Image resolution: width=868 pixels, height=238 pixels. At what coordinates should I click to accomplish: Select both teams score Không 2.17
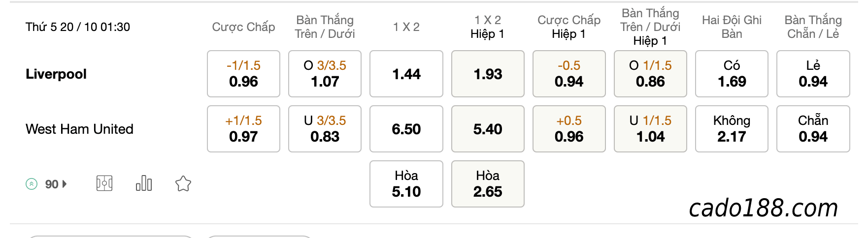732,129
